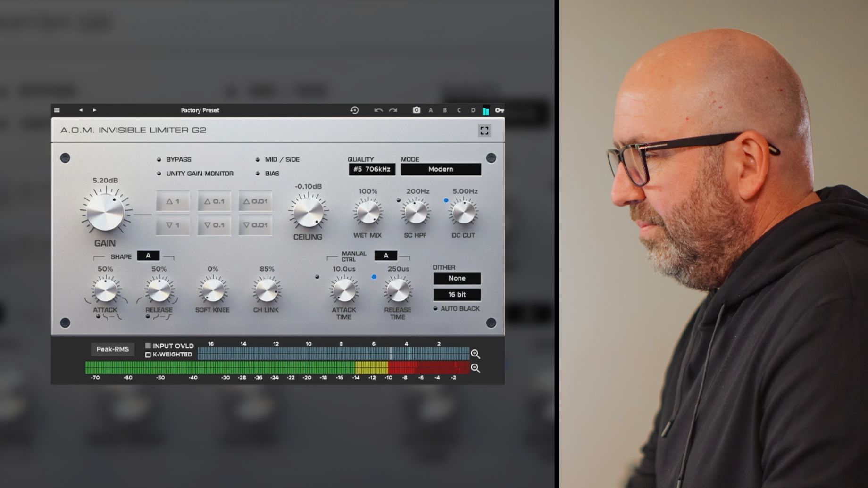Open the Factory Preset name selector
868x488 pixels.
[x=200, y=110]
